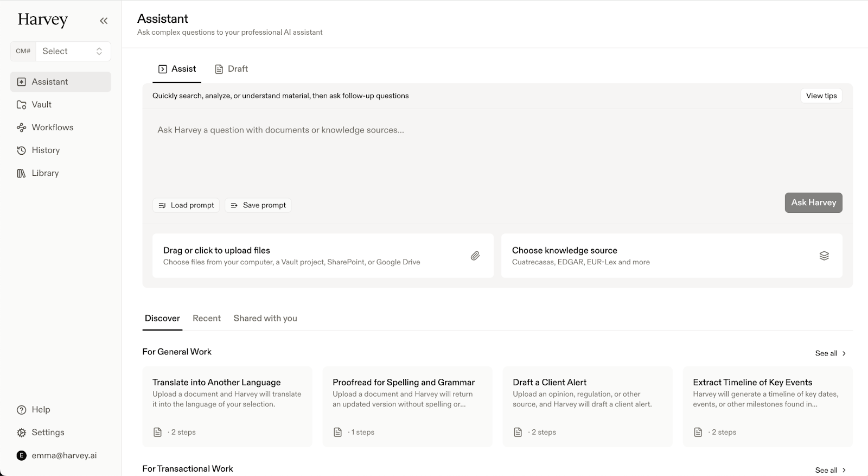
Task: Click the View tips button
Action: tap(821, 96)
